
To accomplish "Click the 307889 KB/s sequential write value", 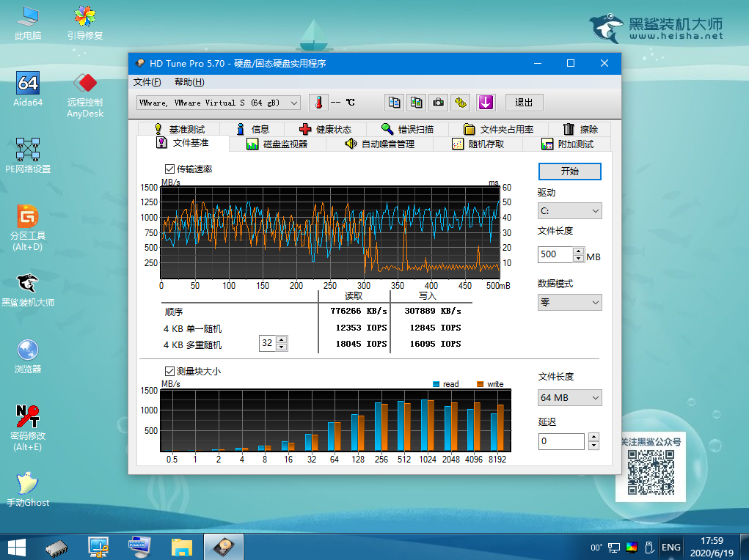I will 433,312.
